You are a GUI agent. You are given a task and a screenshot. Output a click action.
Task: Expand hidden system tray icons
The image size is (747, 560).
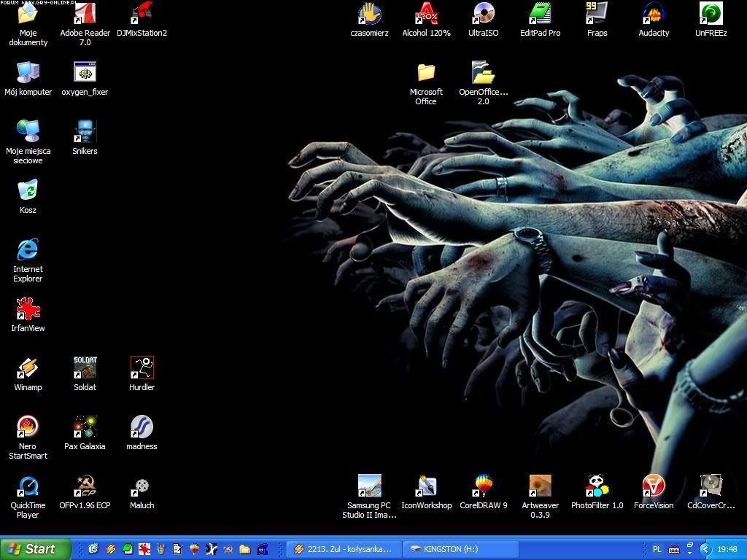[705, 549]
